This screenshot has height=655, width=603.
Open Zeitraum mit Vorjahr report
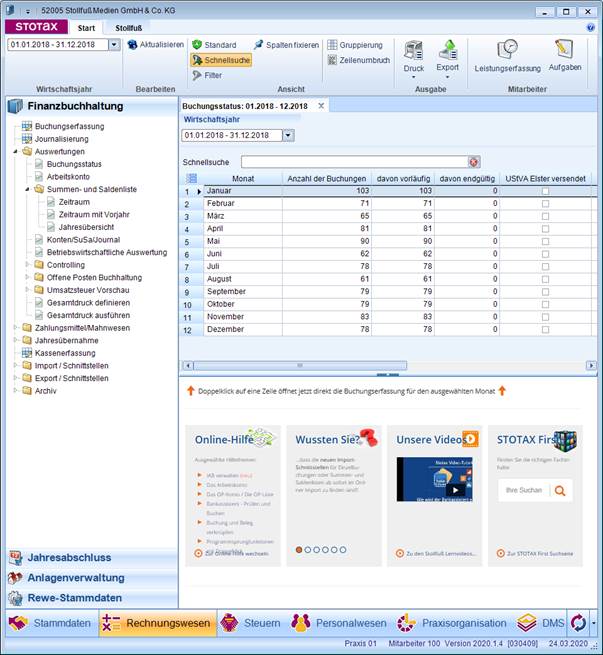click(x=94, y=214)
